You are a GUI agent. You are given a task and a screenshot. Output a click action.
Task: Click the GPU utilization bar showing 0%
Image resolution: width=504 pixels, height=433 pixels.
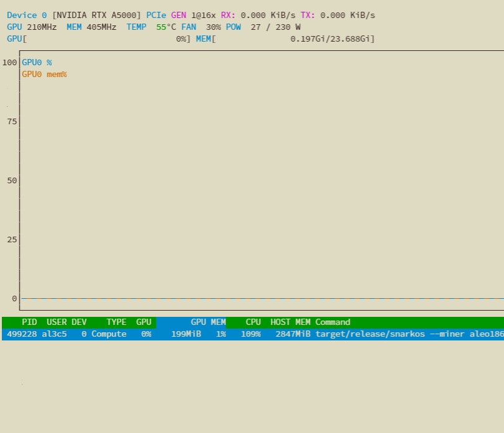(x=99, y=39)
